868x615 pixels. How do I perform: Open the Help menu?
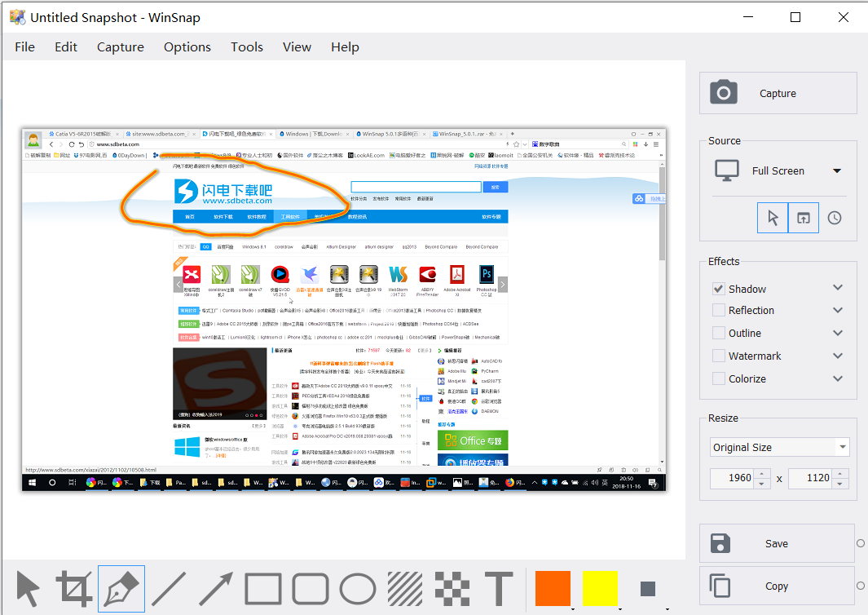click(345, 47)
